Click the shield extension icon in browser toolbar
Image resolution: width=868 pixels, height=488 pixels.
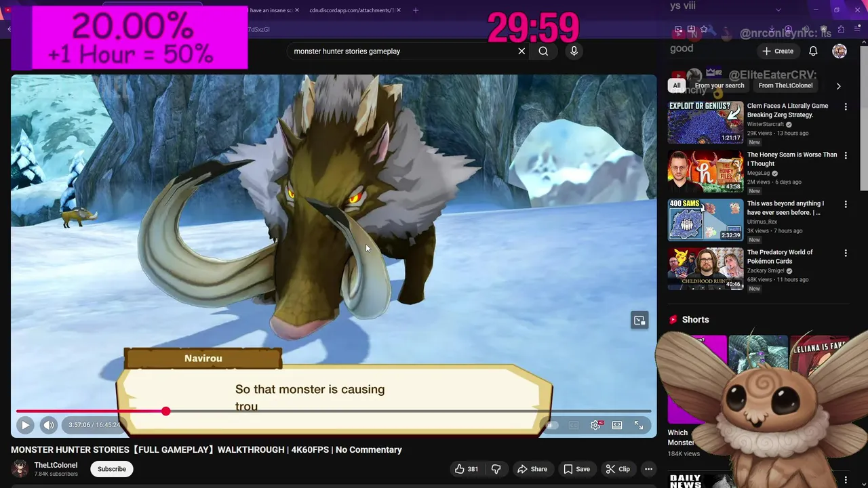pyautogui.click(x=823, y=29)
